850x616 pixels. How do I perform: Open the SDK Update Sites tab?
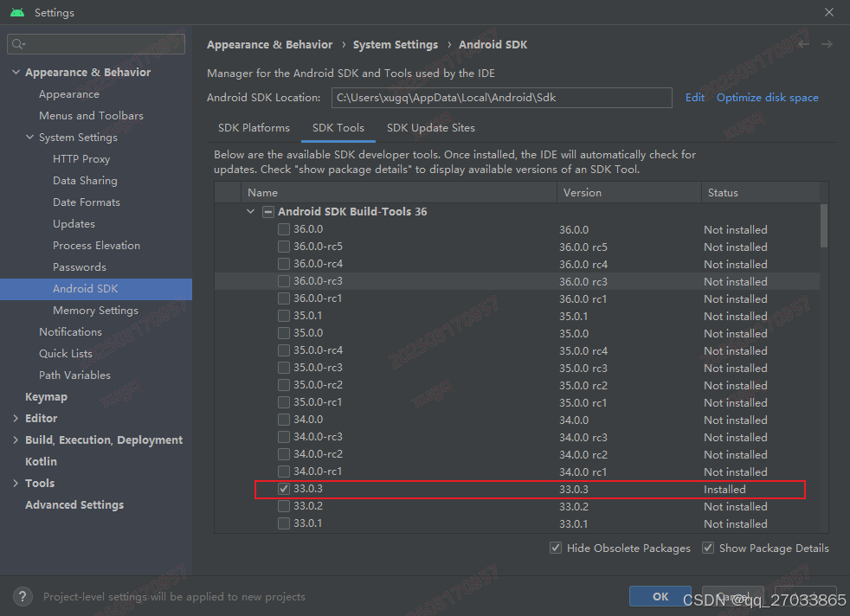click(430, 127)
